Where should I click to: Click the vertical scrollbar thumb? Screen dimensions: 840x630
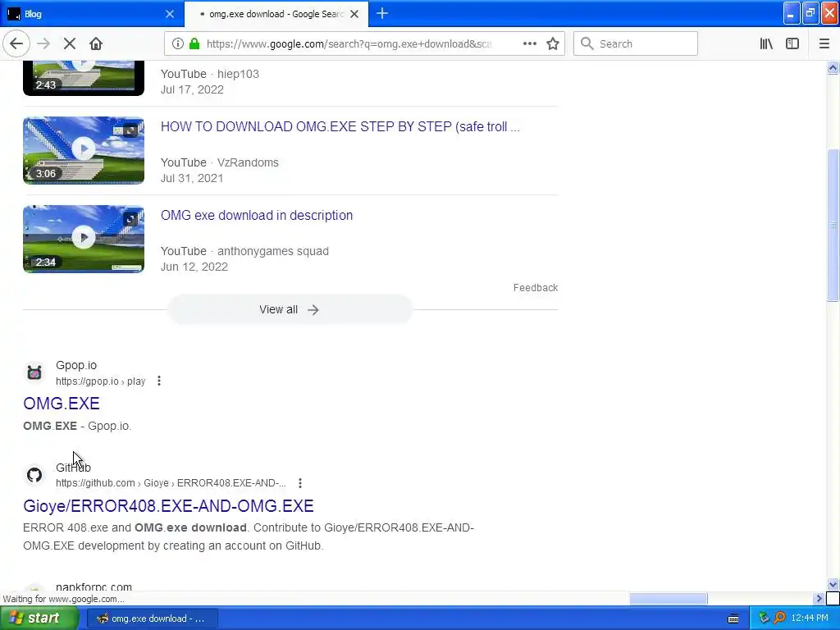833,225
